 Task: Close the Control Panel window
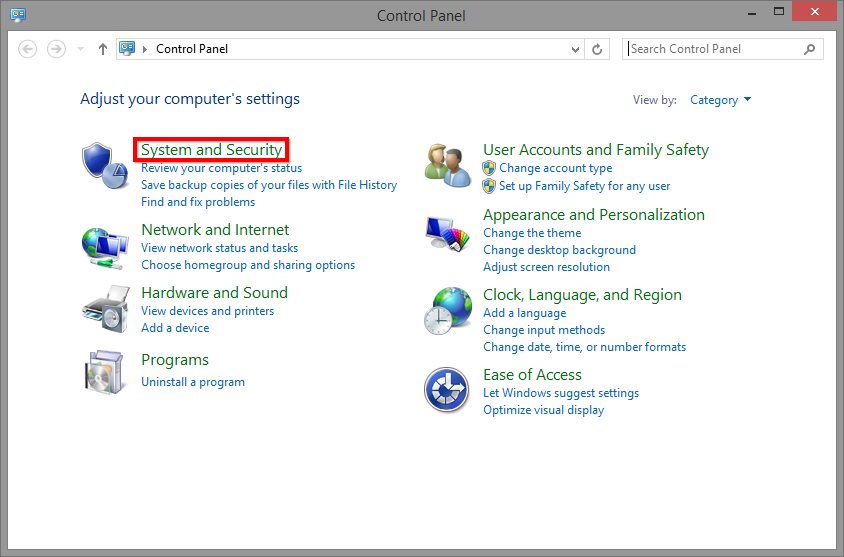tap(814, 12)
